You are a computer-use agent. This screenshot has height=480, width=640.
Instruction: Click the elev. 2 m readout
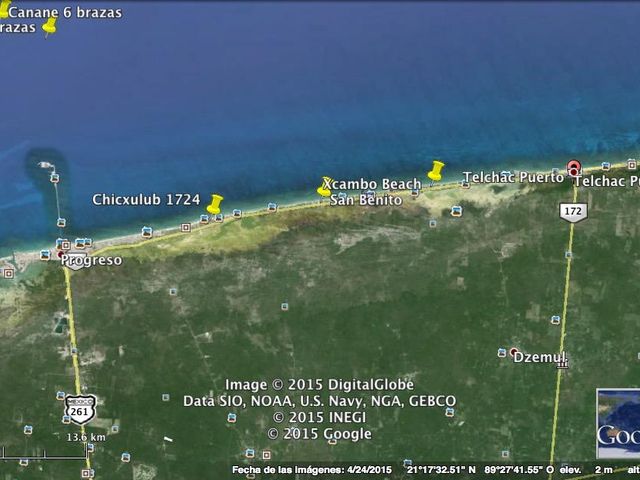[x=586, y=470]
